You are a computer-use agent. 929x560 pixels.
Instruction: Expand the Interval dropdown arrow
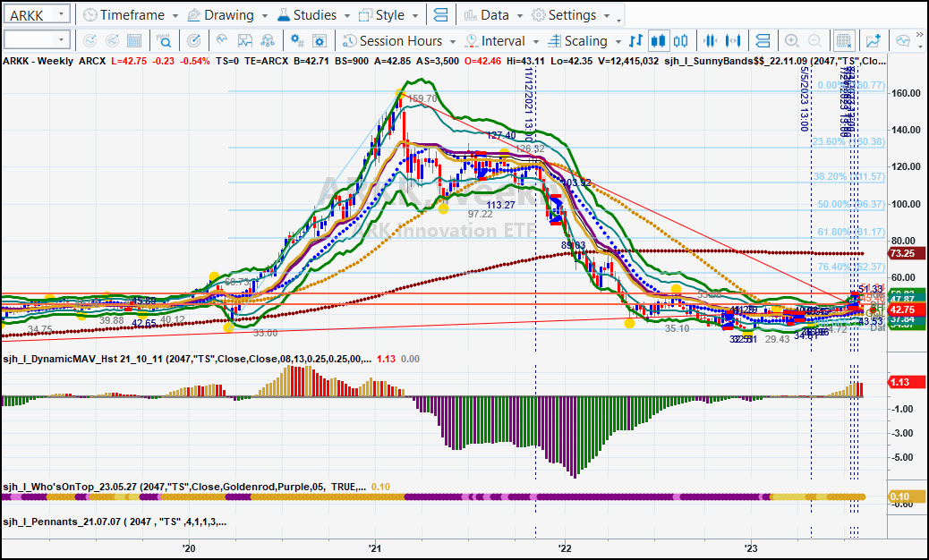click(535, 41)
